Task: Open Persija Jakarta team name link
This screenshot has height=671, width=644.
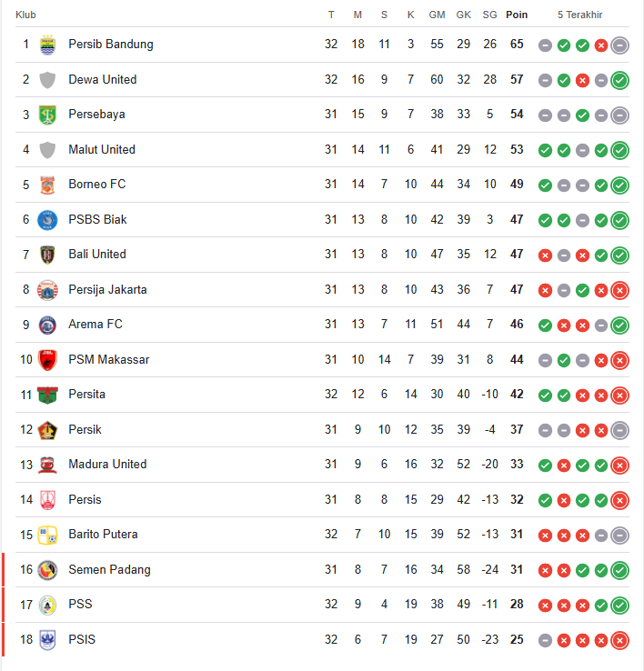Action: [107, 290]
